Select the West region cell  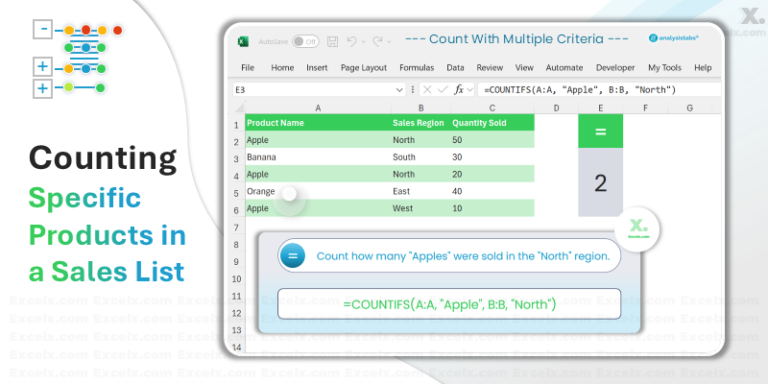421,208
